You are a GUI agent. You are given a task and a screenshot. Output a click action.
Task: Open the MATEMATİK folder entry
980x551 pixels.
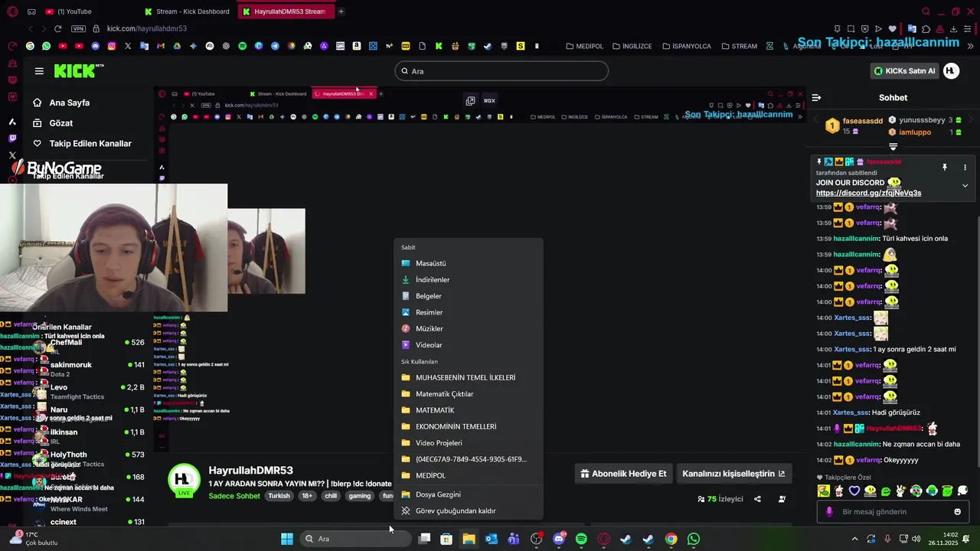(x=469, y=410)
